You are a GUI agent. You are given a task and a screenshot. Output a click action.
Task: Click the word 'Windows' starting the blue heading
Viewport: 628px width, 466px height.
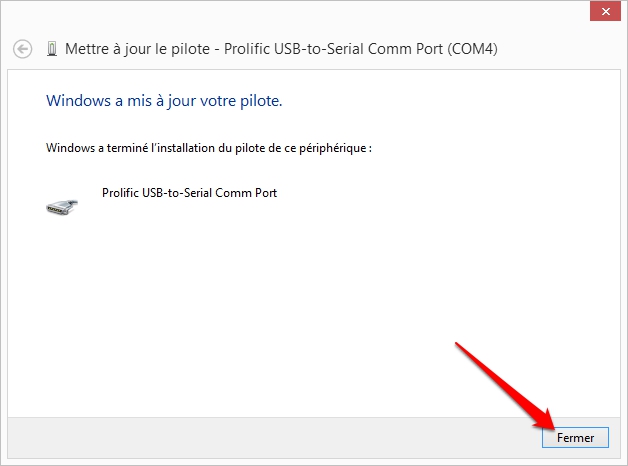(x=78, y=100)
